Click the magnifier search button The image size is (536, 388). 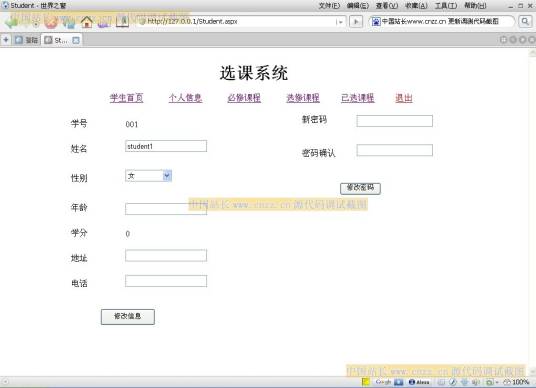[525, 22]
